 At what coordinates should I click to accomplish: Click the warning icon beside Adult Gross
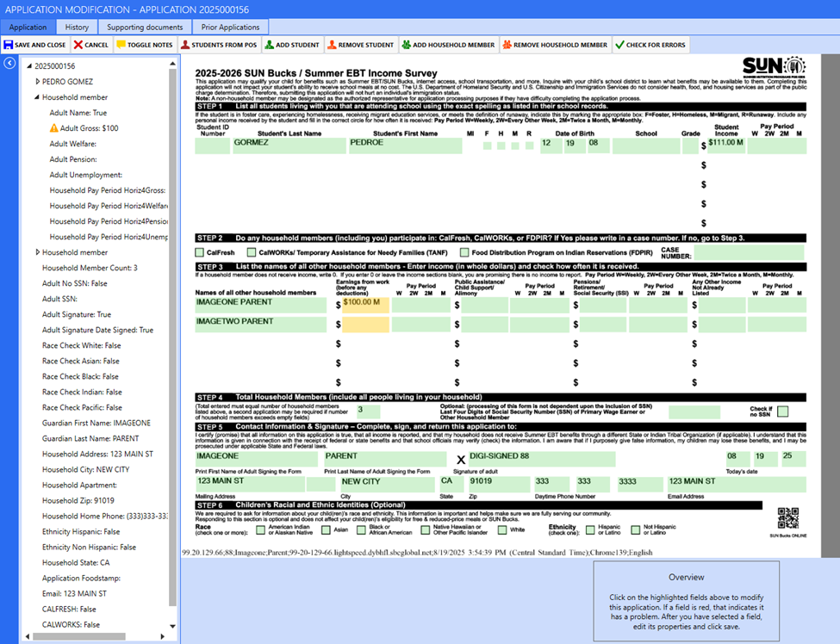[53, 128]
